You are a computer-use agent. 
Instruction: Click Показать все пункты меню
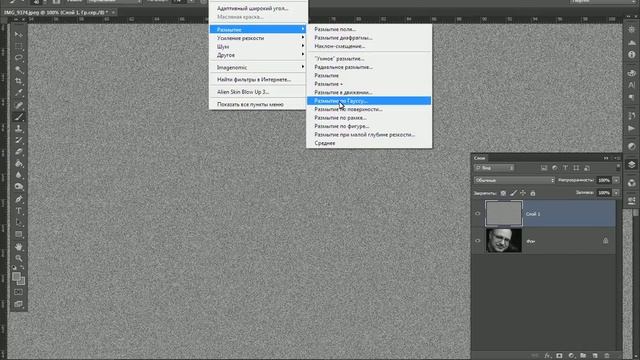258,104
